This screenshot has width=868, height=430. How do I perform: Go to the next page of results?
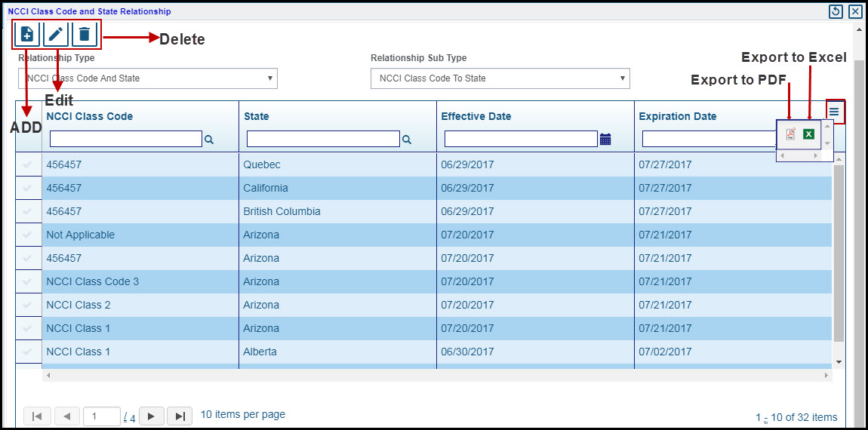pyautogui.click(x=152, y=416)
